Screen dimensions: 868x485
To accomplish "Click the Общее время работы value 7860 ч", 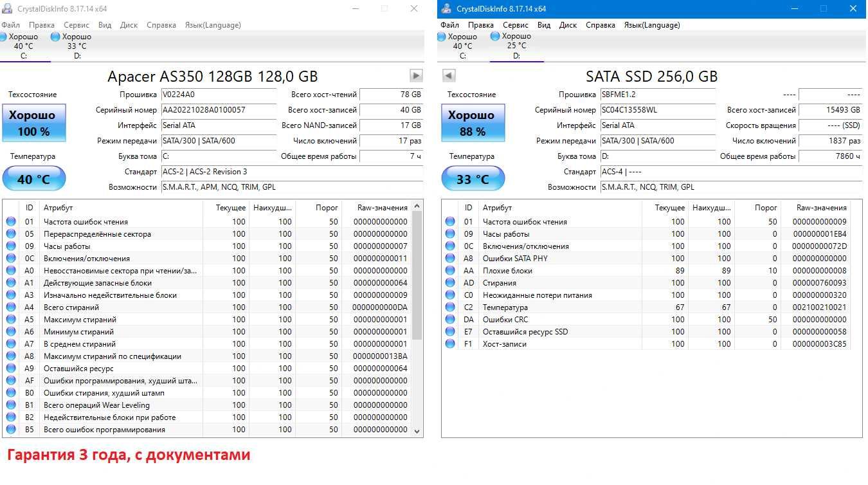I will pyautogui.click(x=830, y=156).
